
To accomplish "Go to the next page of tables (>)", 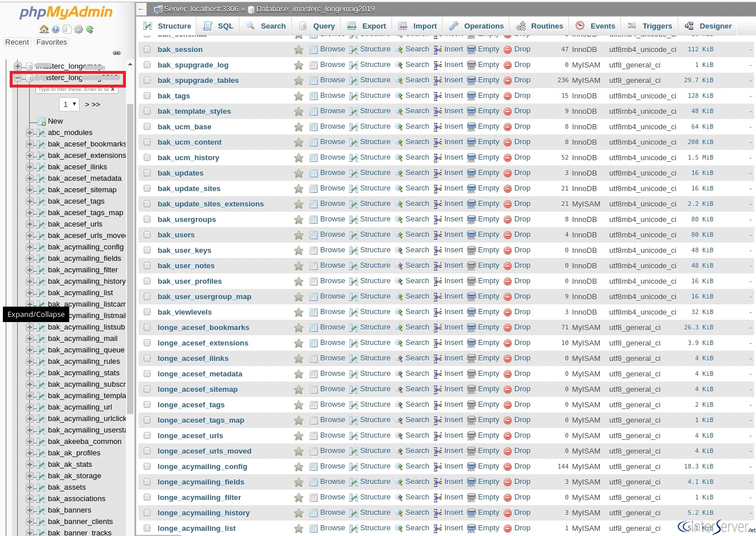I will 87,105.
